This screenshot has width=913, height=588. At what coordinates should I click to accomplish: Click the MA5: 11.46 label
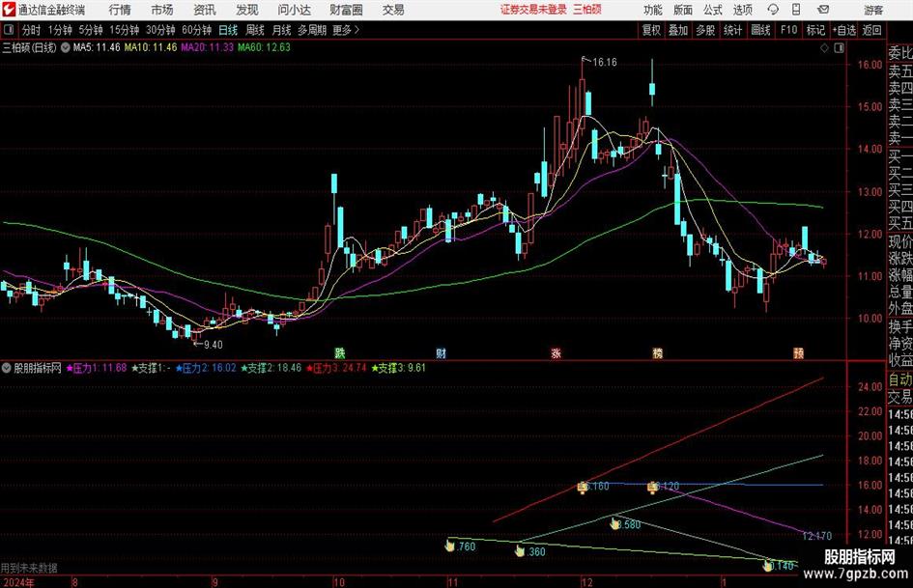click(x=97, y=47)
